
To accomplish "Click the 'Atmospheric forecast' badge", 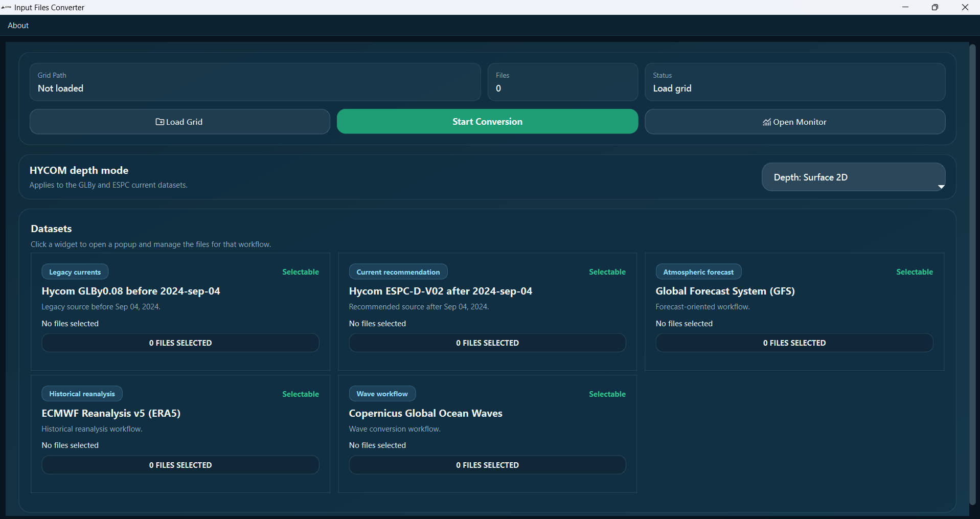I will 698,272.
